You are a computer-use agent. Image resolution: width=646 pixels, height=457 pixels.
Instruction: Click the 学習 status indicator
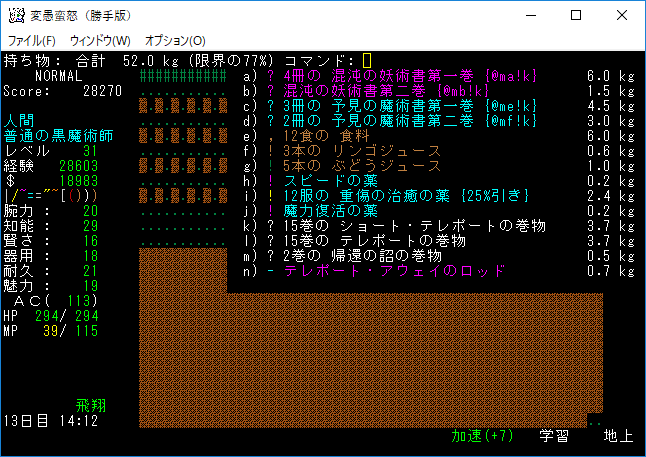click(555, 436)
